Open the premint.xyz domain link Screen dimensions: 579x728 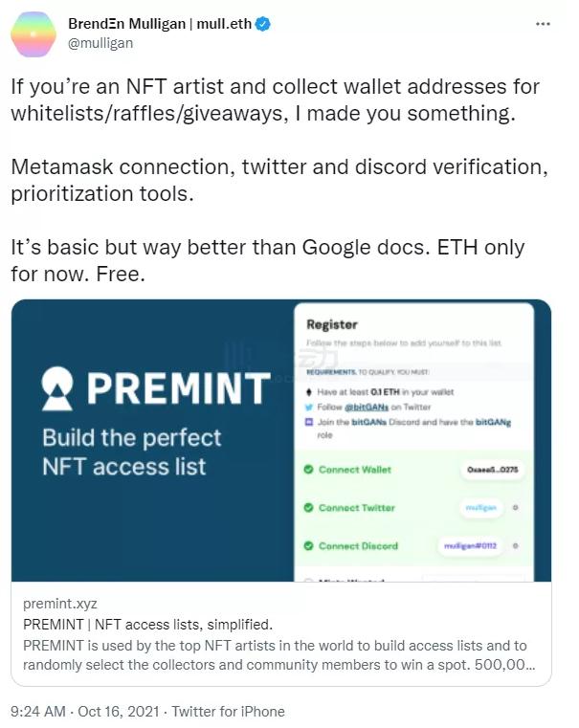(59, 604)
